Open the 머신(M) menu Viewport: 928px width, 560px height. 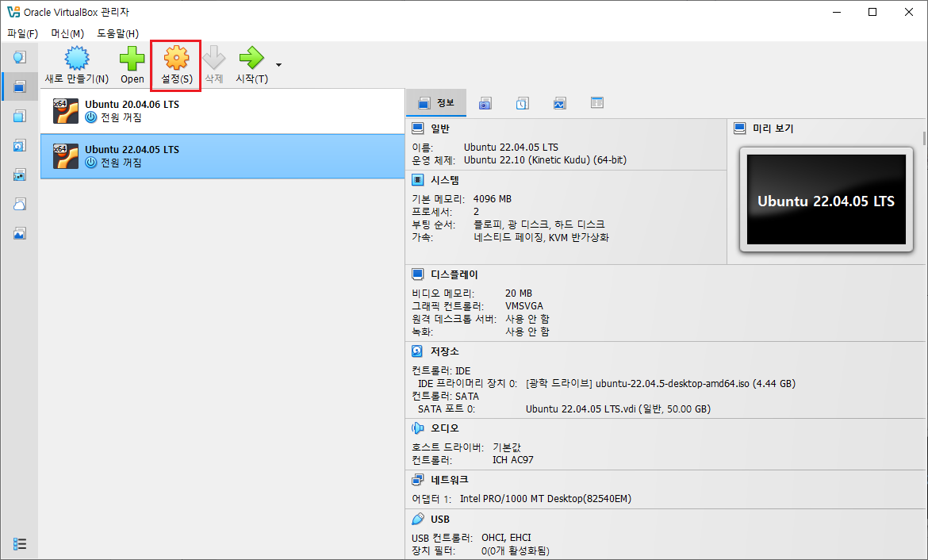pyautogui.click(x=67, y=34)
